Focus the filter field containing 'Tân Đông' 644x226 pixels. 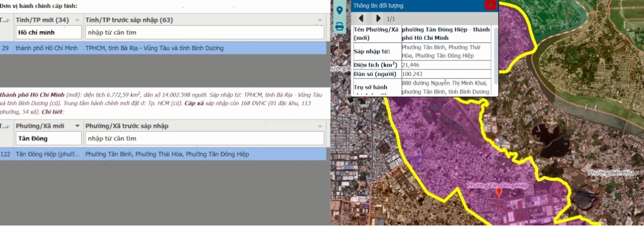point(49,139)
